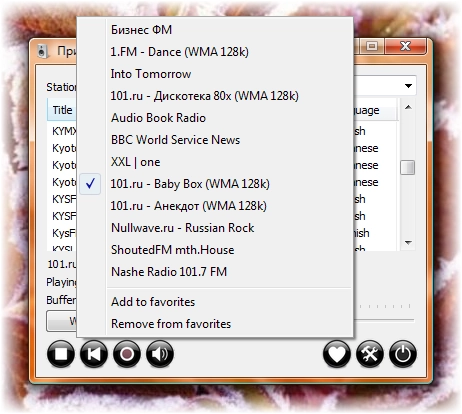Choose 1.FM - Dance (WMA 128k)
This screenshot has height=414, width=462.
tap(215, 52)
